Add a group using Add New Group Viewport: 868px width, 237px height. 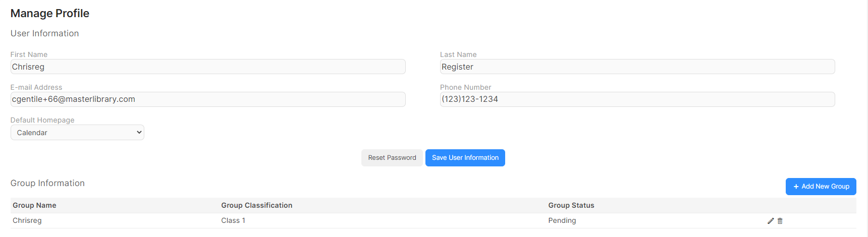[821, 187]
